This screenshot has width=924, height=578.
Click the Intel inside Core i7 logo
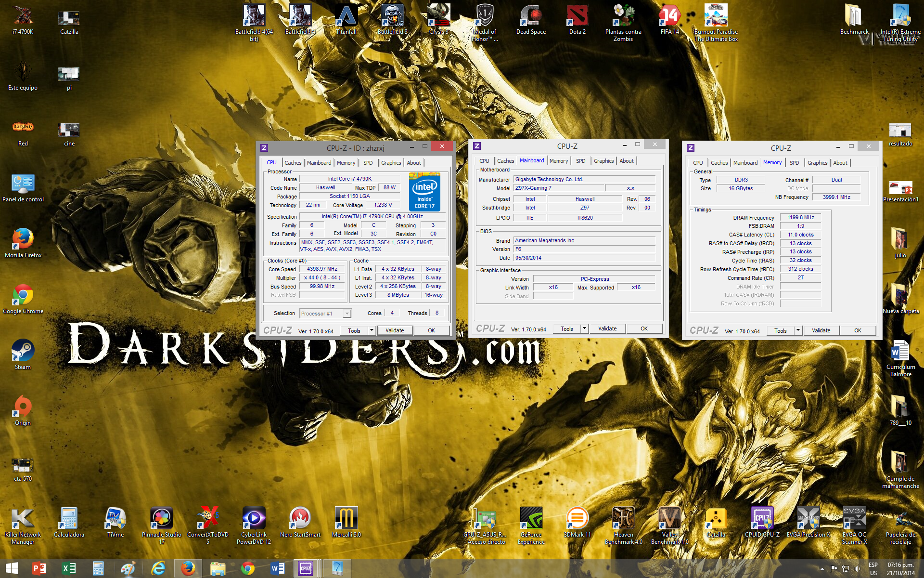[x=424, y=192]
